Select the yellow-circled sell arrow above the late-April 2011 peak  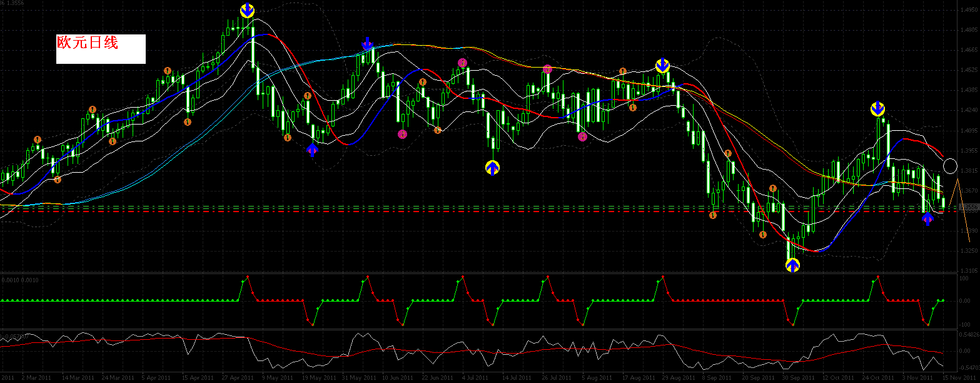click(247, 10)
